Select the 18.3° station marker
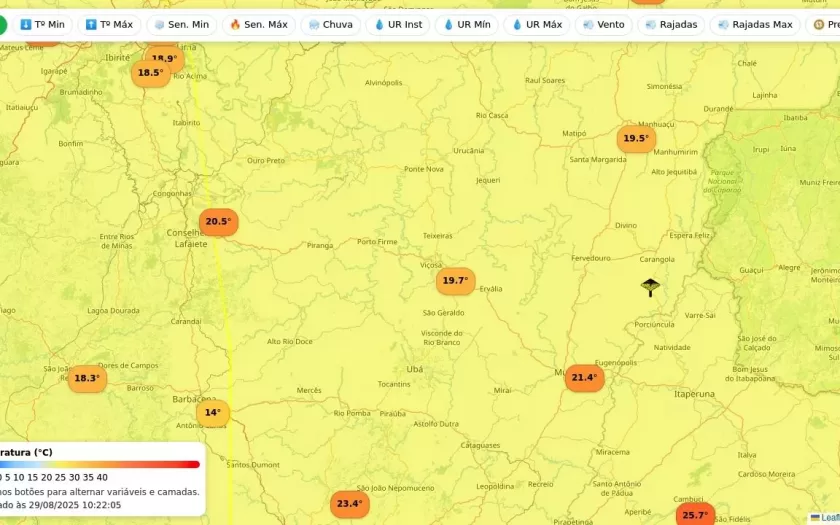 [x=87, y=379]
